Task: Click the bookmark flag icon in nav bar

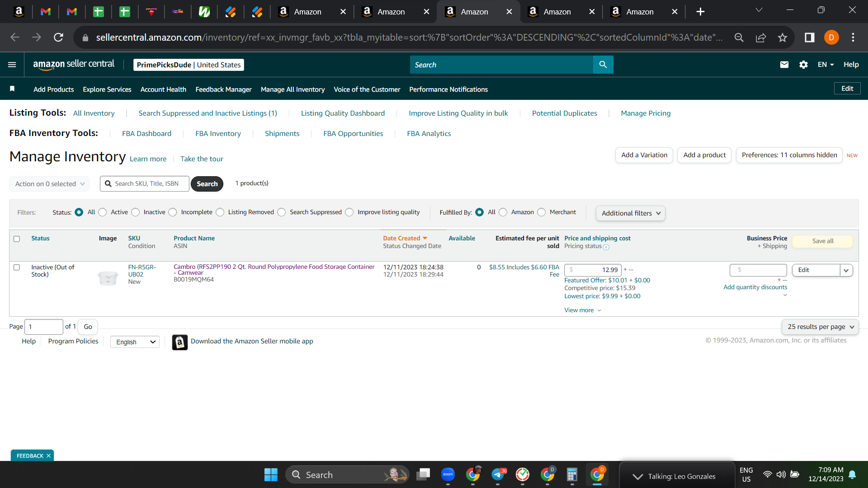Action: point(12,89)
